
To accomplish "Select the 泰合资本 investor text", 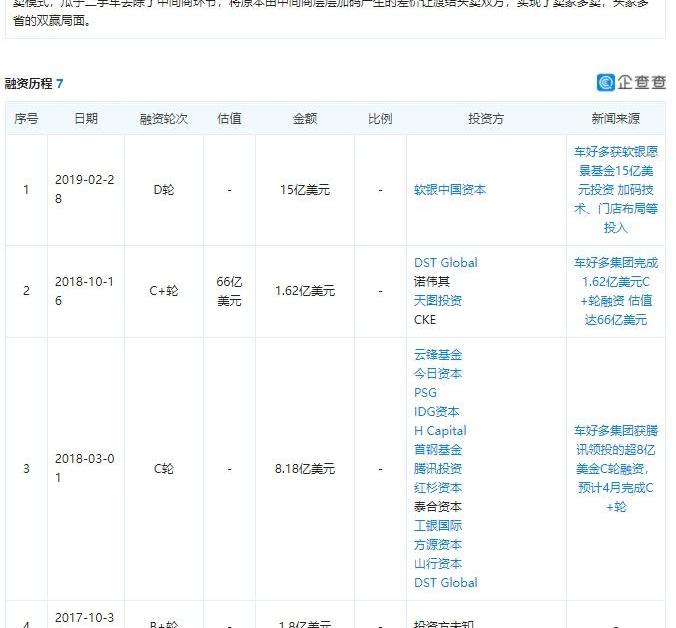I will [x=438, y=506].
